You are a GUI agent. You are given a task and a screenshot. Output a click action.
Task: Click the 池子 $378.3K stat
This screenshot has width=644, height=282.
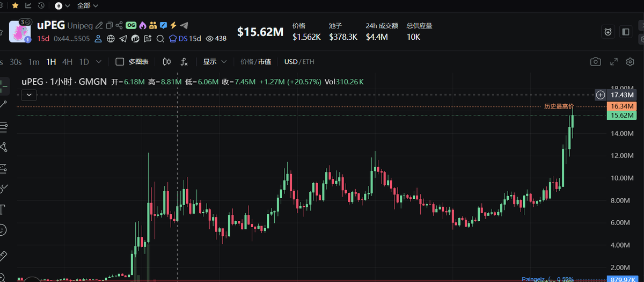point(343,32)
